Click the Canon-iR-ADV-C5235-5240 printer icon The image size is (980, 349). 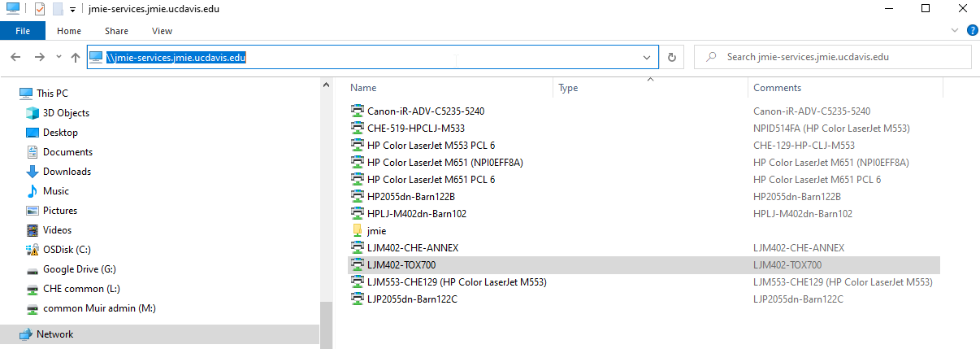point(358,111)
